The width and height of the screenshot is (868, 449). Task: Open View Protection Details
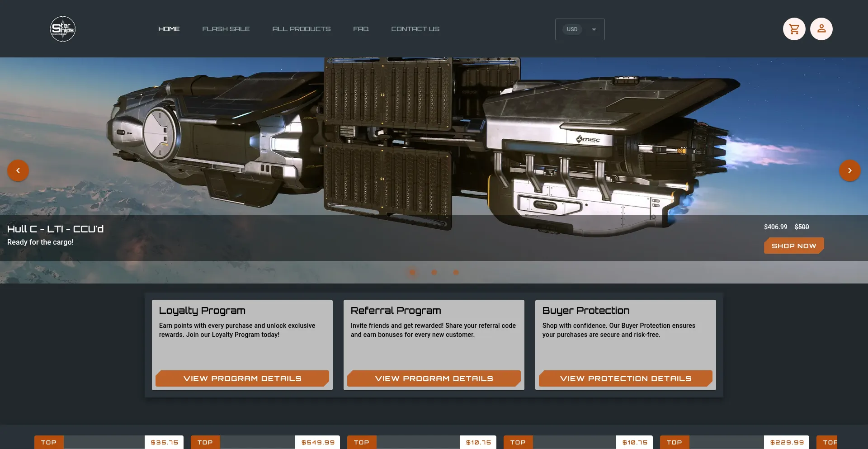coord(626,378)
